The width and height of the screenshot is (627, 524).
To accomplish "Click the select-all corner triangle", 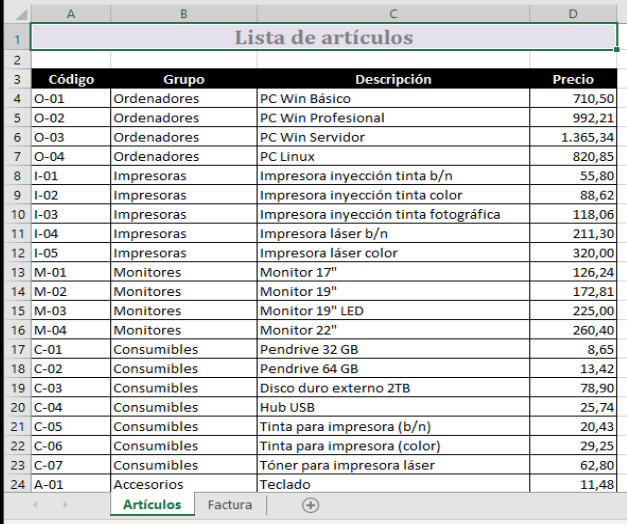I will coord(22,14).
